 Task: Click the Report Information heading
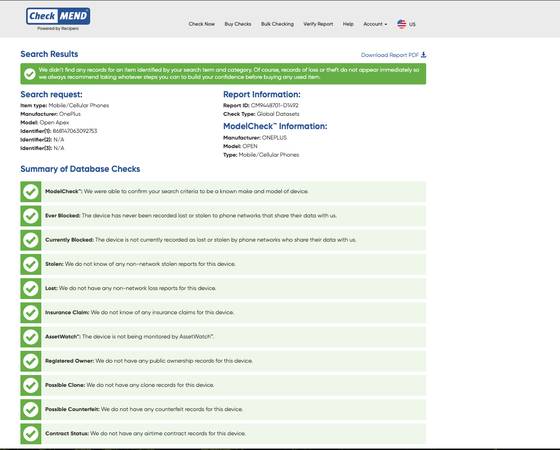(x=262, y=94)
